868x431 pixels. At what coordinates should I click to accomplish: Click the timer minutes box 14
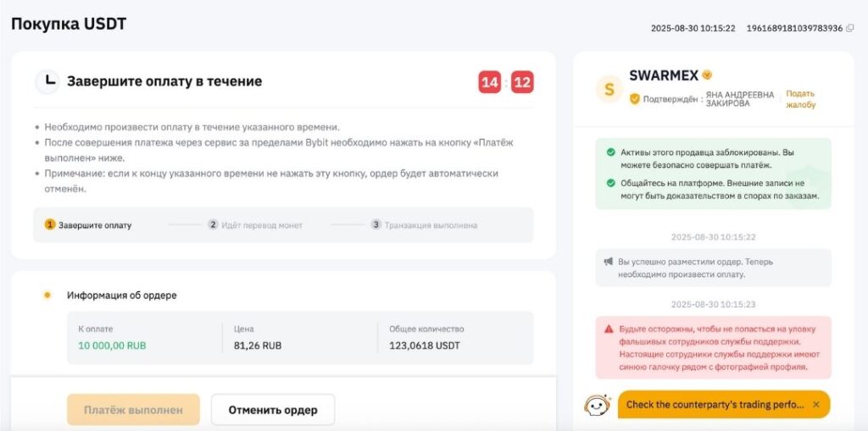(x=489, y=82)
